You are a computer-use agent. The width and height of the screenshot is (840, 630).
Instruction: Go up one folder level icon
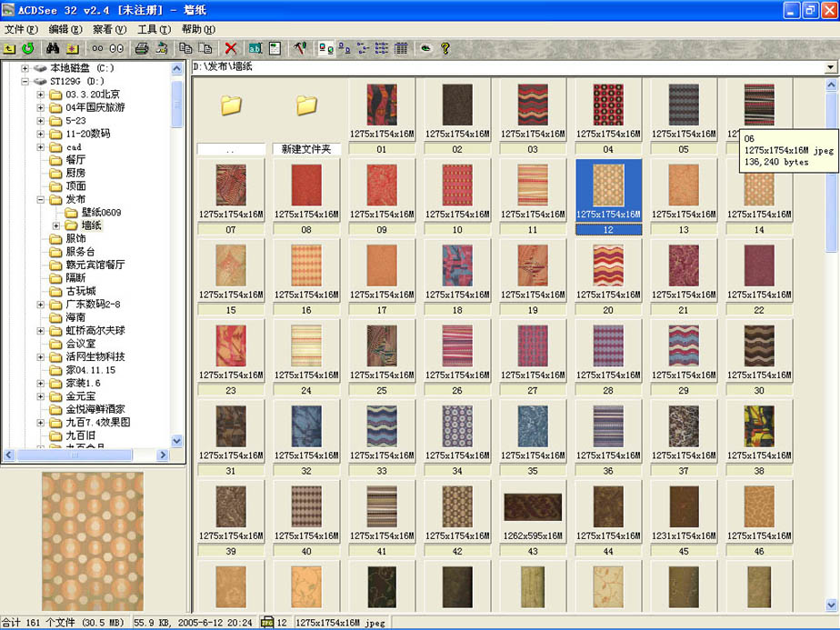pos(10,48)
